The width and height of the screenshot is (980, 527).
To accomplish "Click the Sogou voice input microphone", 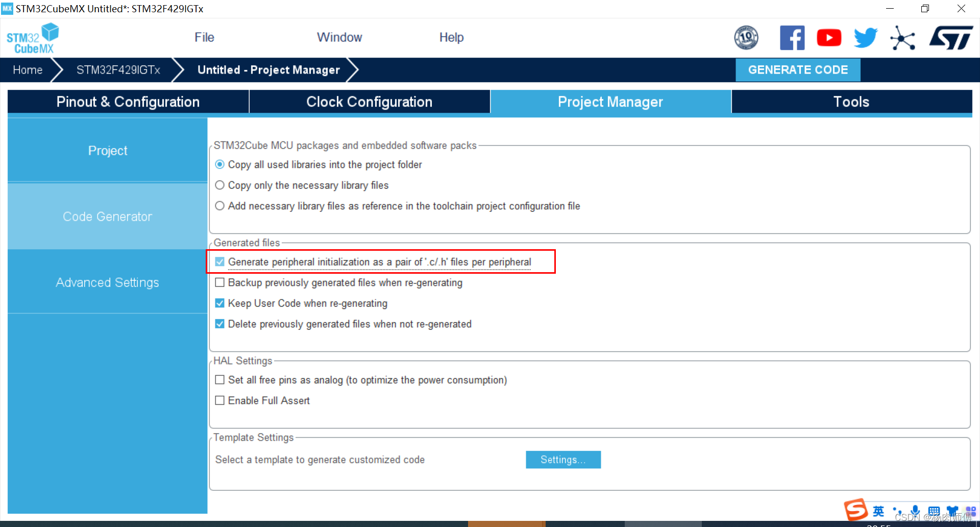I will (x=916, y=511).
